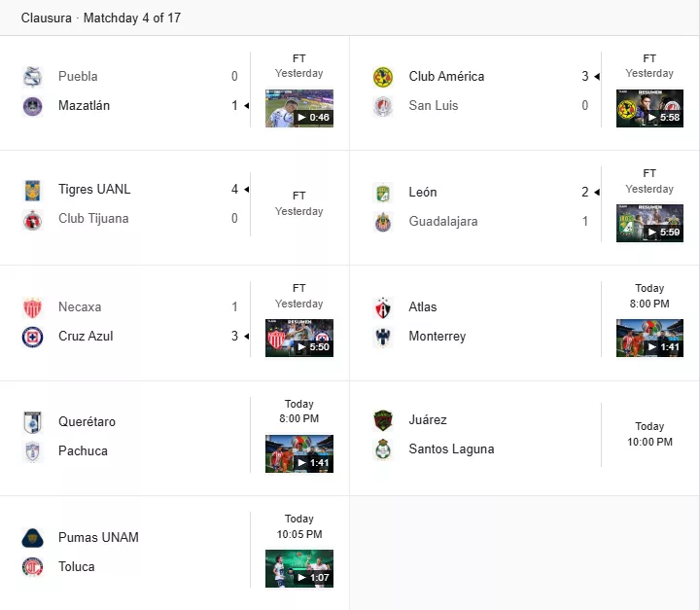Play the Pumas UNAM vs Toluca 1:07 preview

[x=299, y=568]
